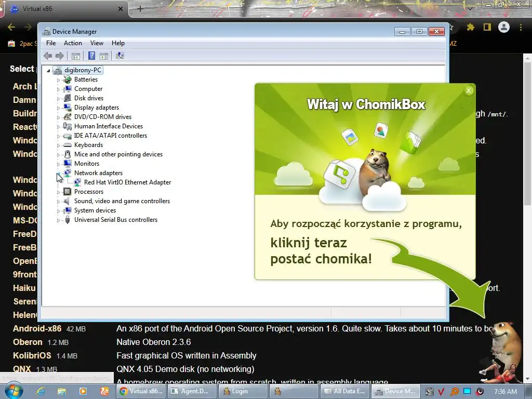Switch to the Virtual x86 browser tab
This screenshot has width=532, height=399.
tap(66, 9)
